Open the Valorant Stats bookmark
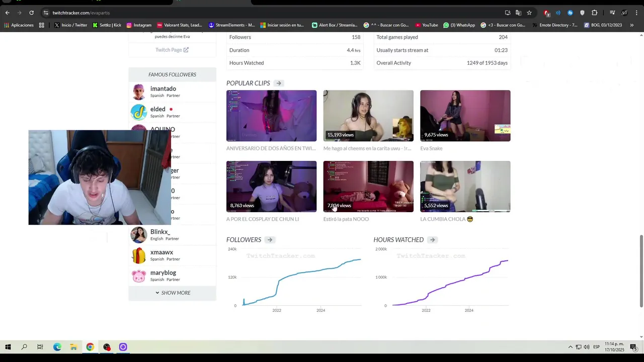Image resolution: width=644 pixels, height=362 pixels. point(179,25)
